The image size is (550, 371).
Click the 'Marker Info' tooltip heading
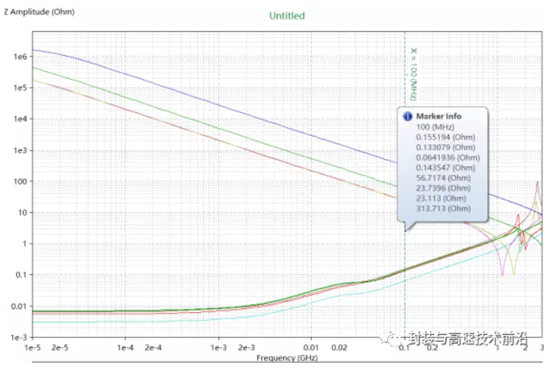coord(438,116)
